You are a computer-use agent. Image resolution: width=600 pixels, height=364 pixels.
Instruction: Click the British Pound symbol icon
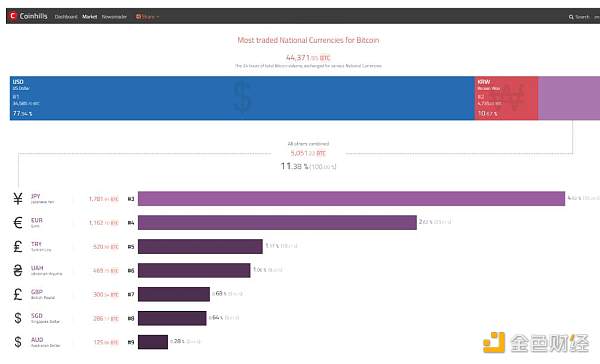[x=18, y=294]
